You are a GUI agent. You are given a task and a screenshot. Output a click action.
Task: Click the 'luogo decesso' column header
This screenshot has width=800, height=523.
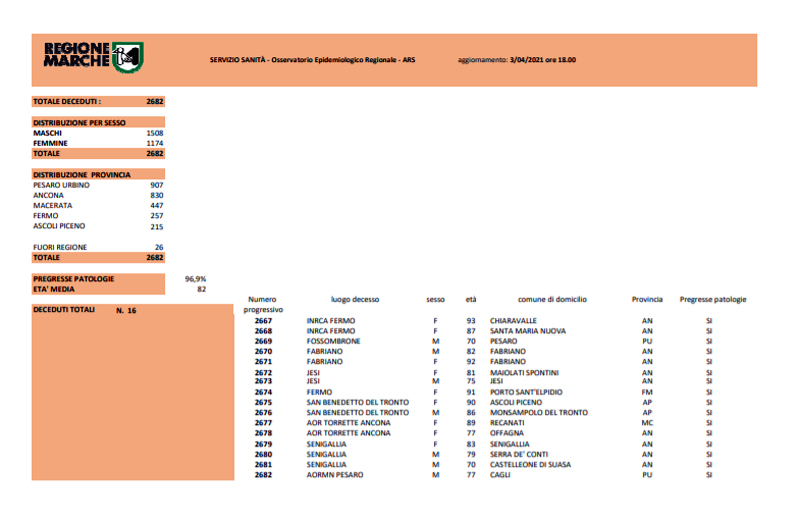coord(355,299)
